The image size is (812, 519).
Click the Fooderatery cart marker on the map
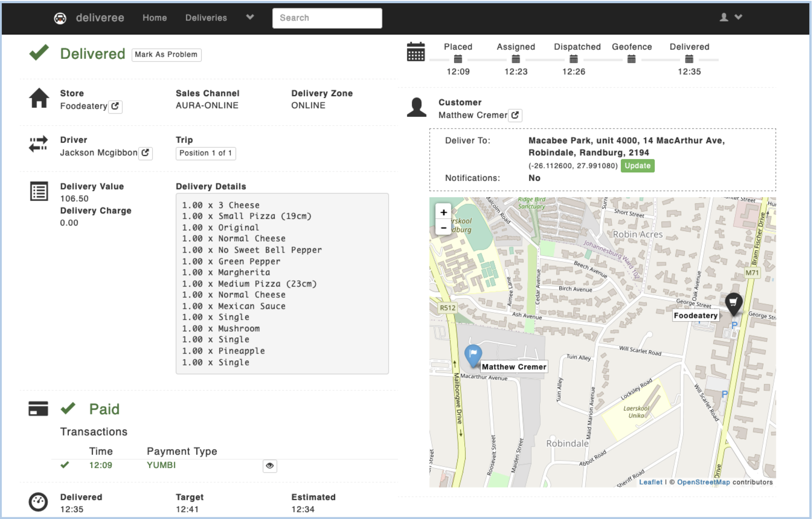(x=733, y=303)
